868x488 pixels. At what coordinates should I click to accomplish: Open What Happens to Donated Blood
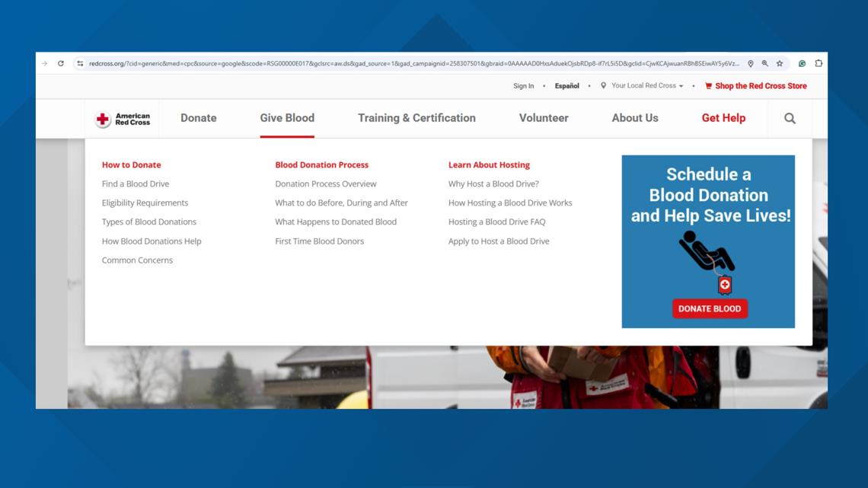pos(336,222)
